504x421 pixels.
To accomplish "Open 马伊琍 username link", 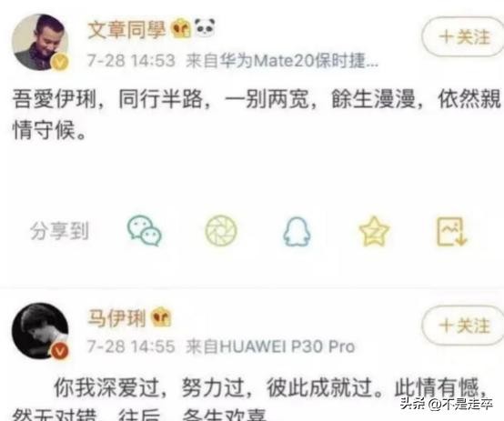I will 116,318.
